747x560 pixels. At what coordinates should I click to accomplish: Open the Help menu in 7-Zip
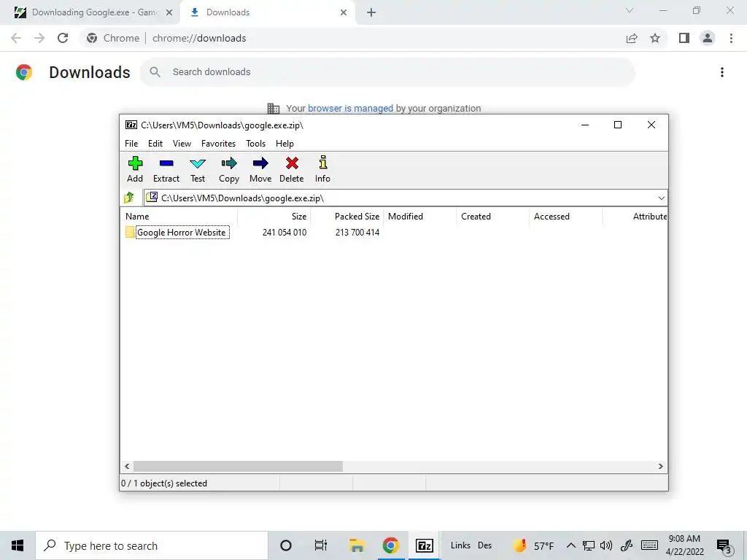[x=285, y=144]
